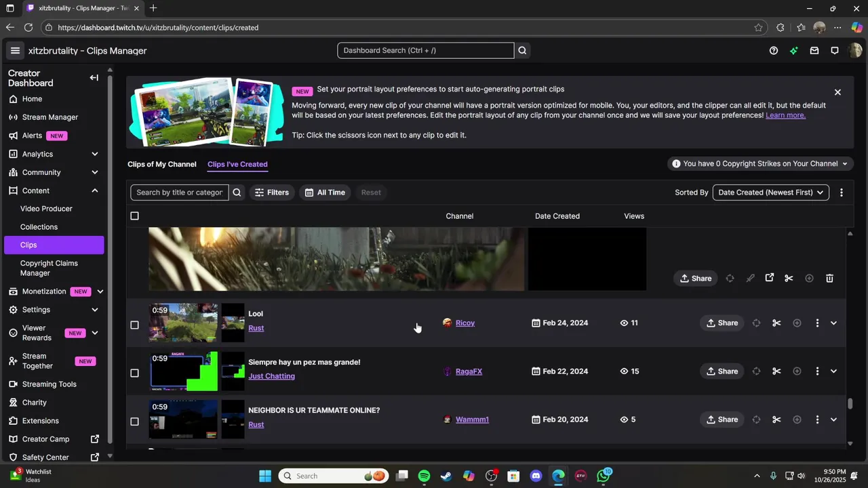Toggle the select-all clips checkbox
Image resolution: width=868 pixels, height=488 pixels.
tap(134, 216)
